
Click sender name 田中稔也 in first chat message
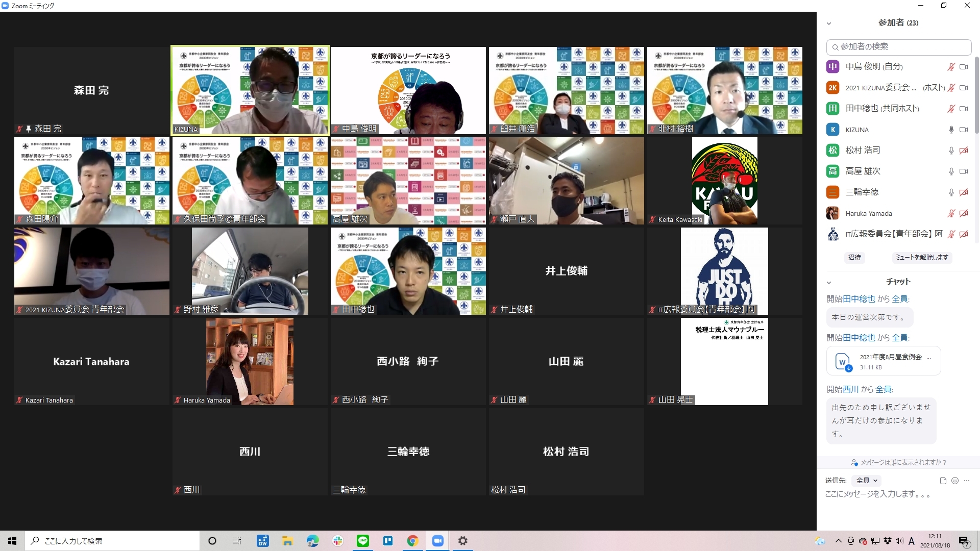[x=859, y=299]
